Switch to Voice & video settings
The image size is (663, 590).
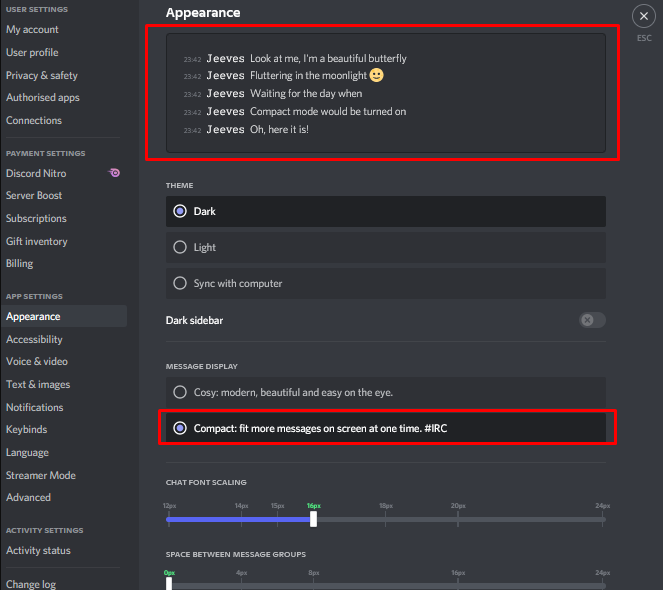pos(37,361)
